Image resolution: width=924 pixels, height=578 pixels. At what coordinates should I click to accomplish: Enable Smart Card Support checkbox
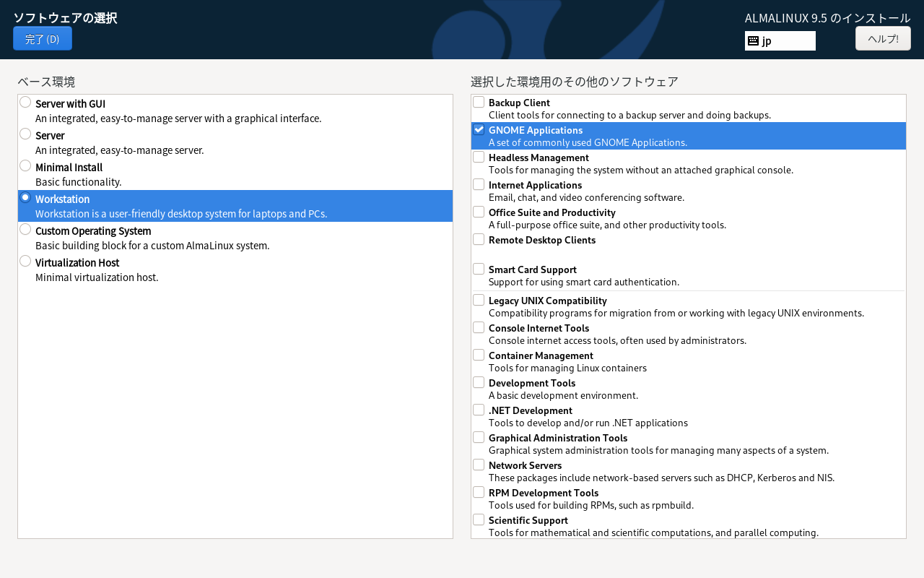479,269
